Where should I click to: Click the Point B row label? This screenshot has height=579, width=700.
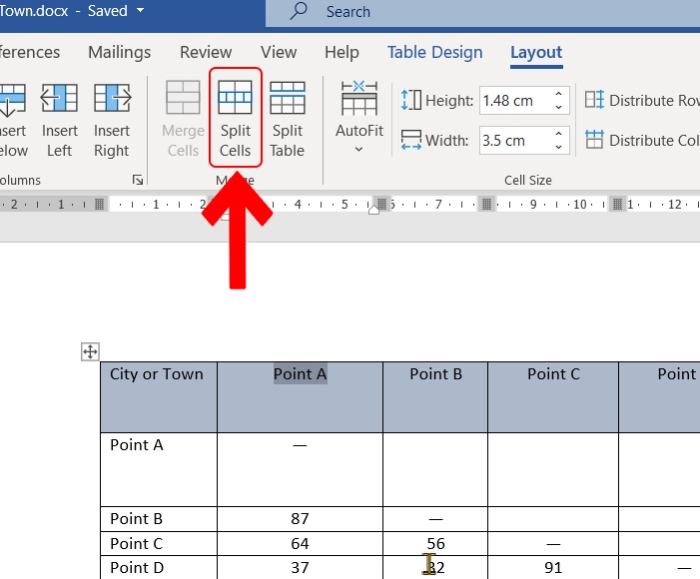[159, 519]
